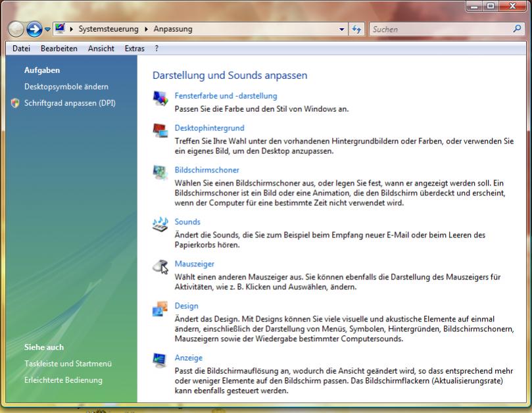Open Taskleiste und Startmenü link
Screen dimensions: 532x413
[68, 364]
